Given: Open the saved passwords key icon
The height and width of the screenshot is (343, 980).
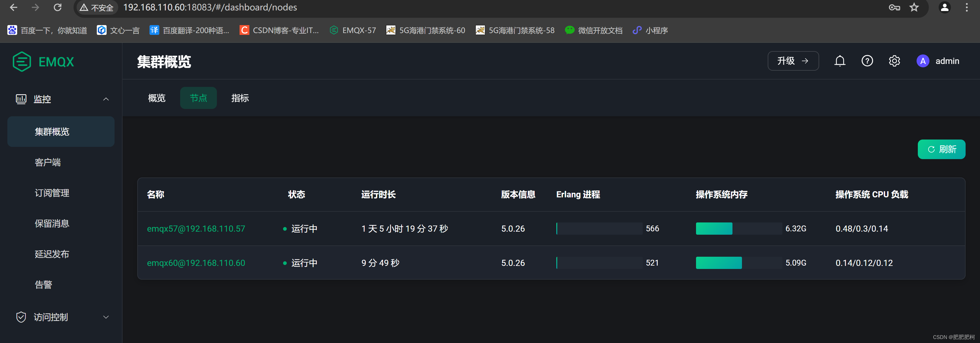Looking at the screenshot, I should point(894,7).
